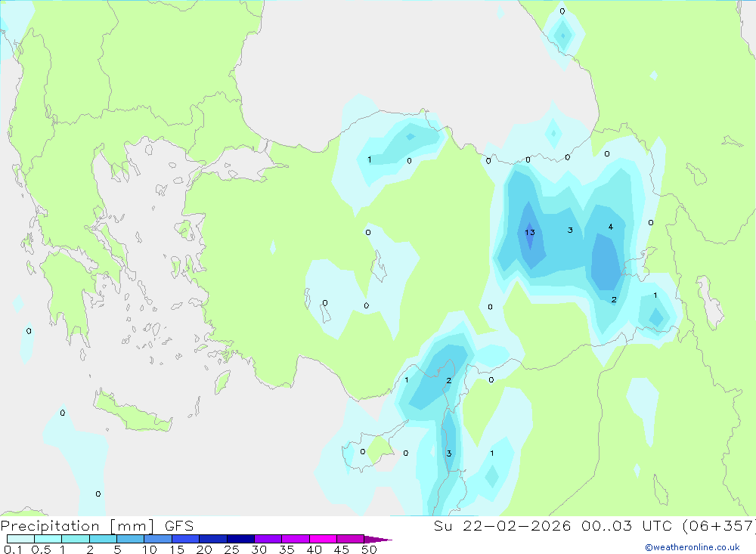This screenshot has height=554, width=756.
Task: Click the legend label '35'
Action: pos(287,549)
